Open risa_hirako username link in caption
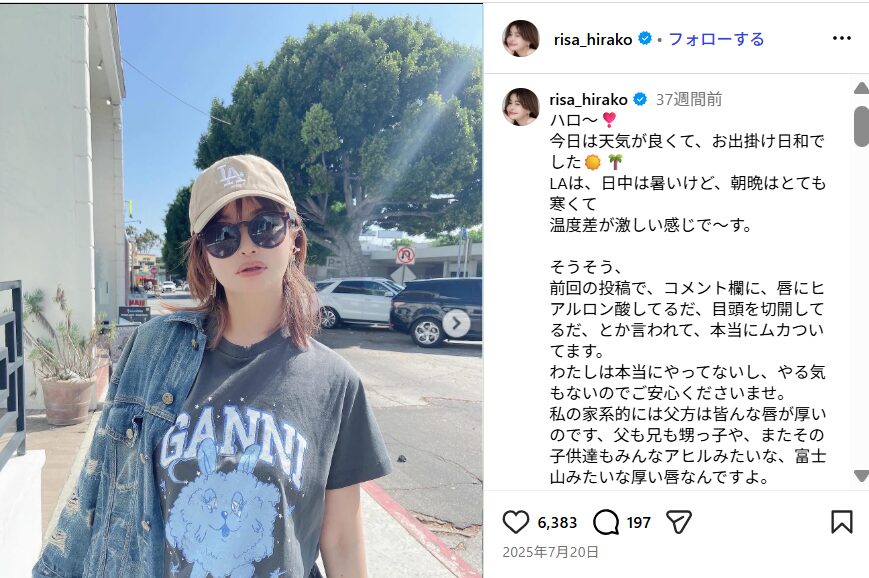 588,100
